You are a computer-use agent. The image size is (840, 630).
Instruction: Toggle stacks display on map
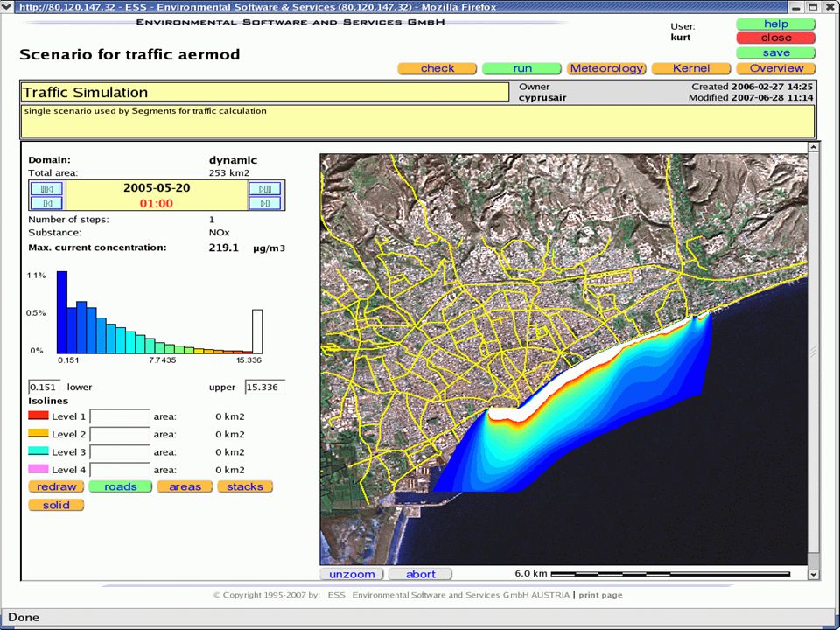(245, 487)
